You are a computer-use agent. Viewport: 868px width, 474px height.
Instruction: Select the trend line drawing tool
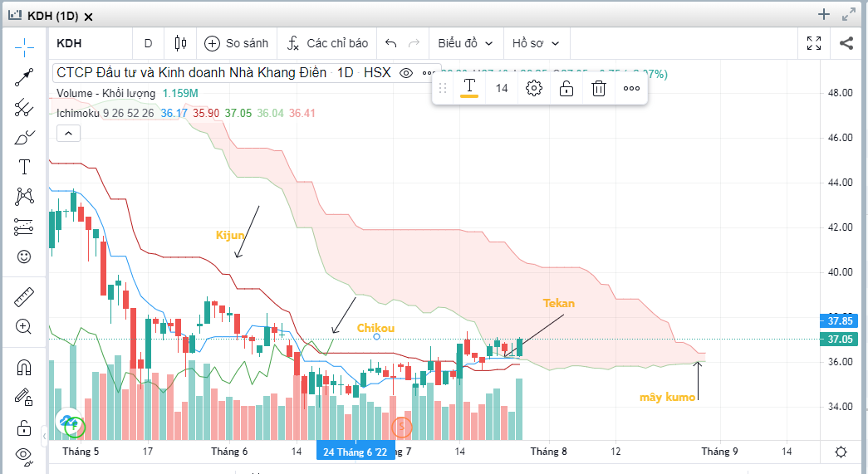(x=24, y=77)
